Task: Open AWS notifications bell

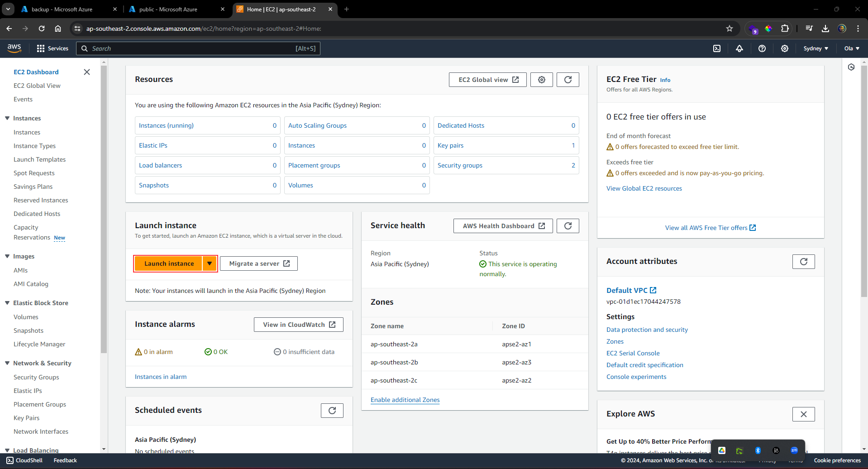Action: [739, 48]
